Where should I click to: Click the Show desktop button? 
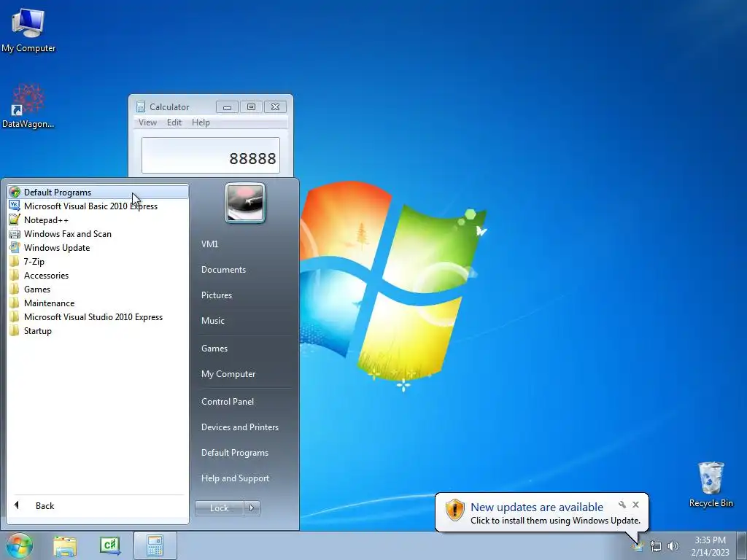pos(741,545)
